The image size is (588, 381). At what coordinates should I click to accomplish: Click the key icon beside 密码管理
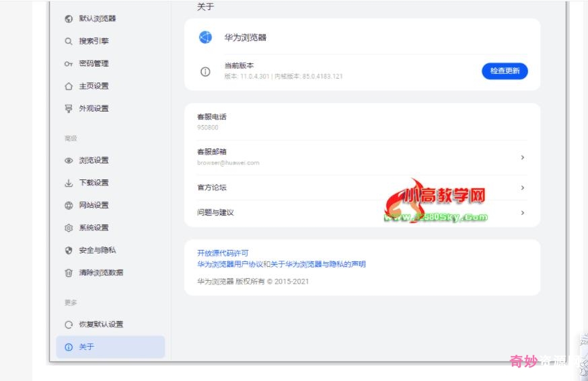pos(69,64)
